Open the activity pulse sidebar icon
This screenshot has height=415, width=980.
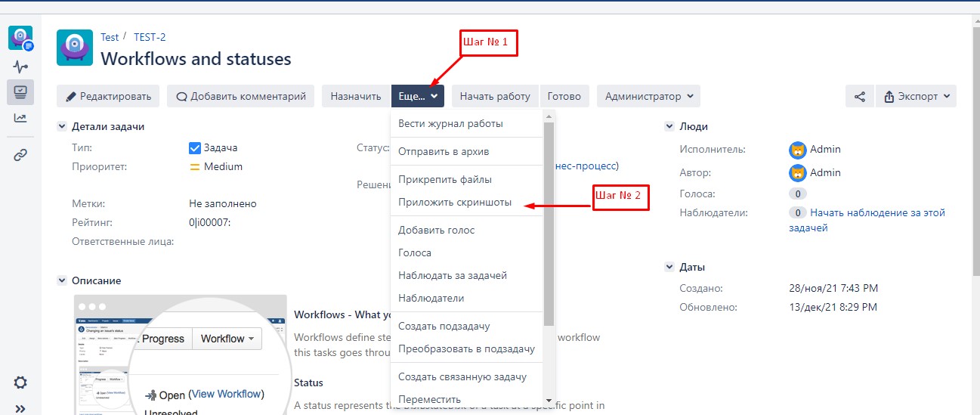20,67
